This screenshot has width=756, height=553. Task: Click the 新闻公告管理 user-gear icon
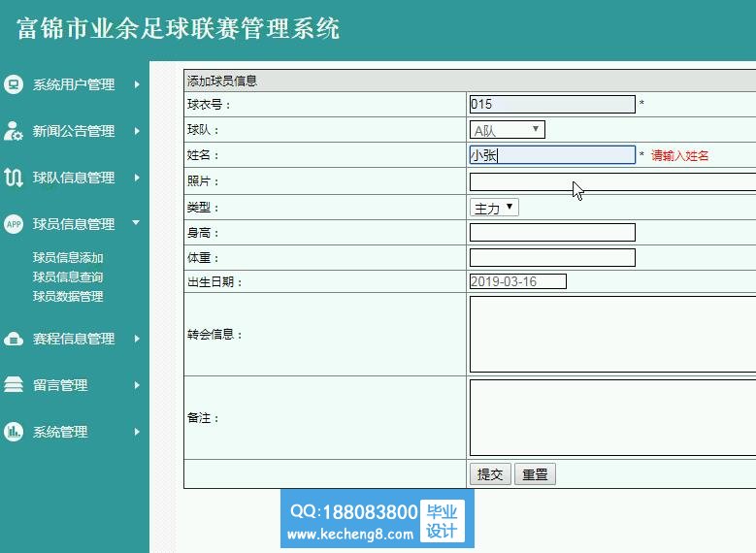[14, 131]
